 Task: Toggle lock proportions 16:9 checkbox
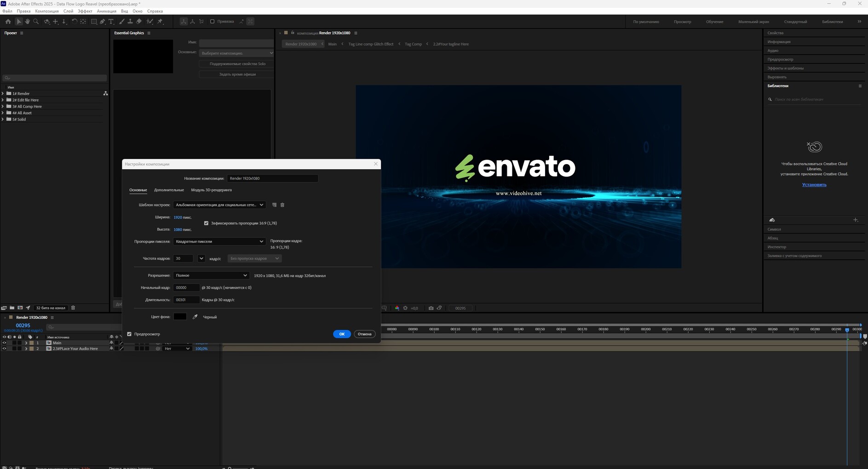coord(206,223)
